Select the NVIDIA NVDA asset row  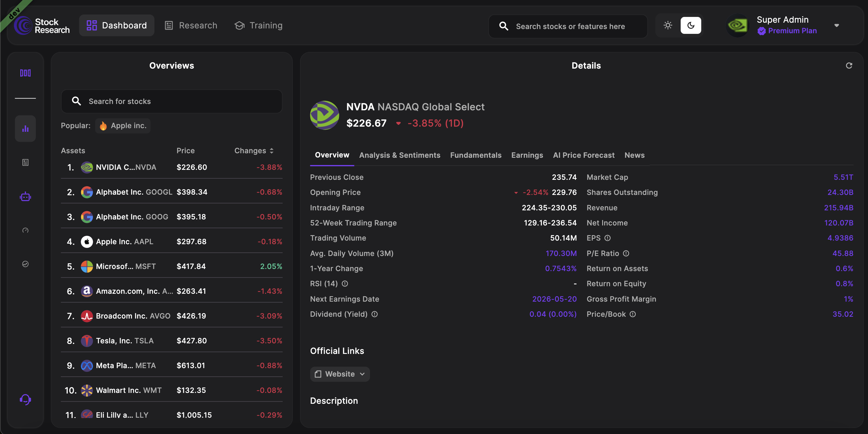pos(171,167)
